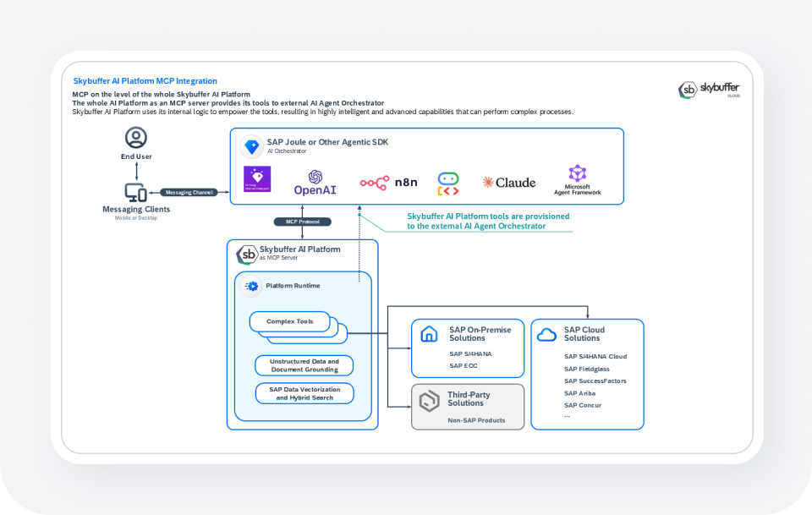Click the SAP On-Premise house icon
The width and height of the screenshot is (812, 515).
tap(430, 334)
